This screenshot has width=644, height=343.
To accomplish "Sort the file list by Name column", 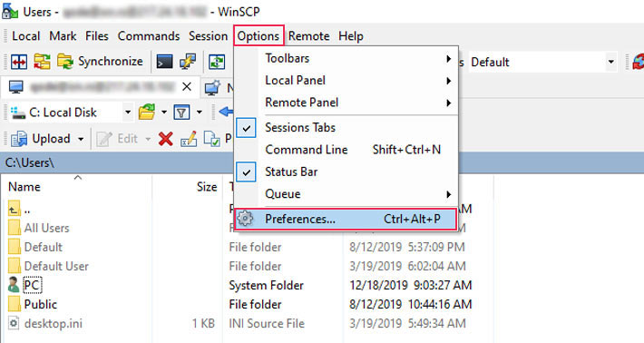I will (x=24, y=187).
